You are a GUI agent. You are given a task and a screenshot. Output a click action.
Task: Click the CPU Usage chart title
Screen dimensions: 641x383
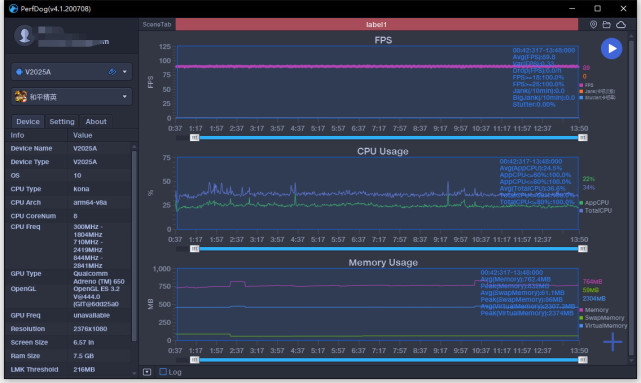383,151
